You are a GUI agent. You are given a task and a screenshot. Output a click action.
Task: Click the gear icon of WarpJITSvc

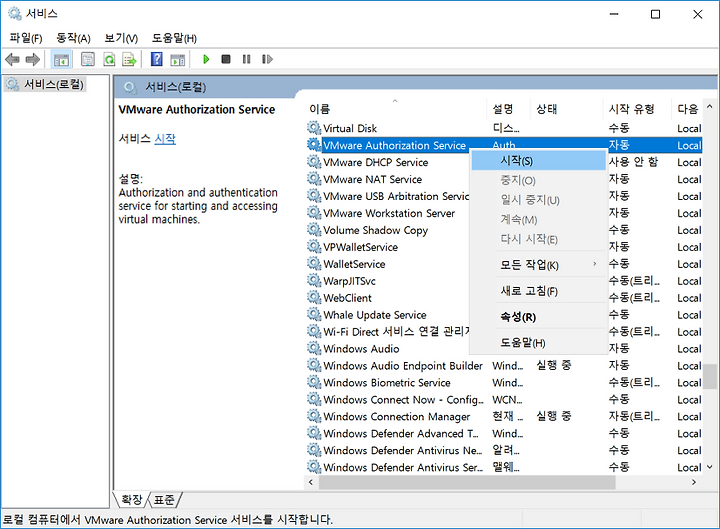pyautogui.click(x=314, y=281)
